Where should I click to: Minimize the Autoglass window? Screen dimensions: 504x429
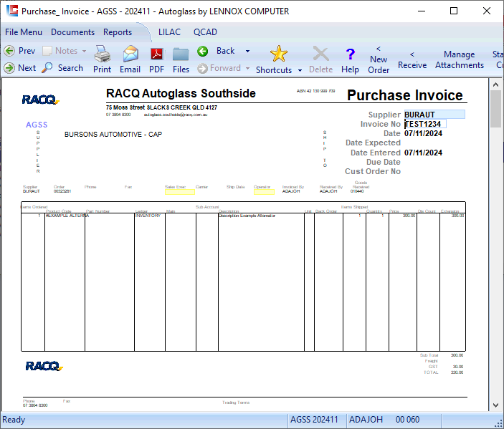coord(422,11)
